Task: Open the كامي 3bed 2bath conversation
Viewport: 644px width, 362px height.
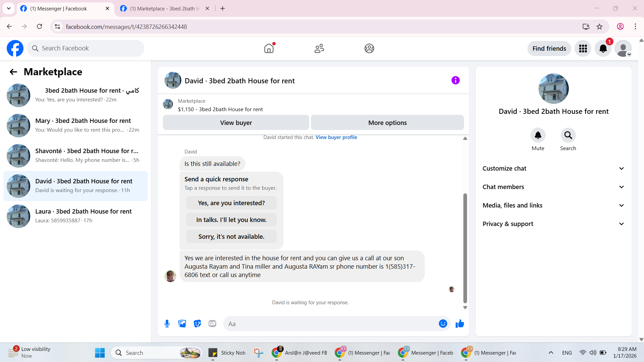Action: (76, 95)
